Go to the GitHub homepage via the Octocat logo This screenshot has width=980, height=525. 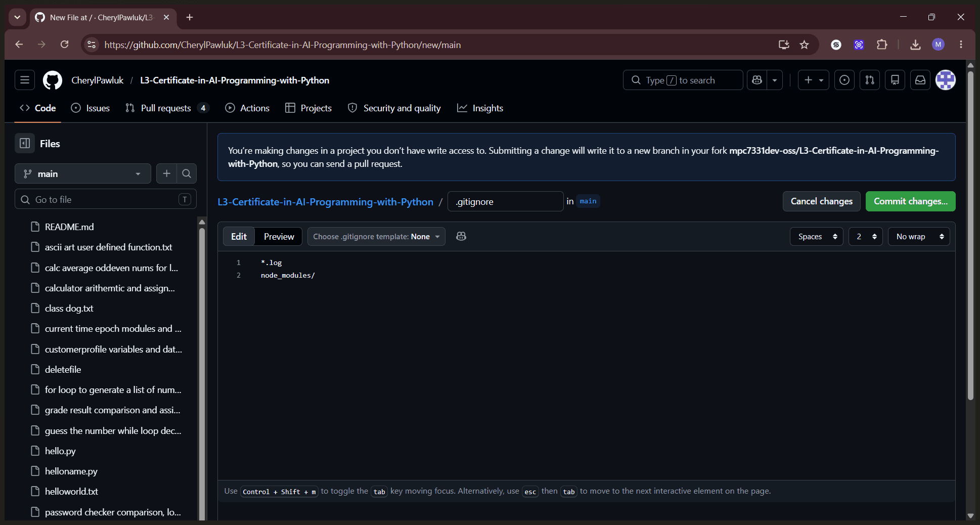pos(53,80)
